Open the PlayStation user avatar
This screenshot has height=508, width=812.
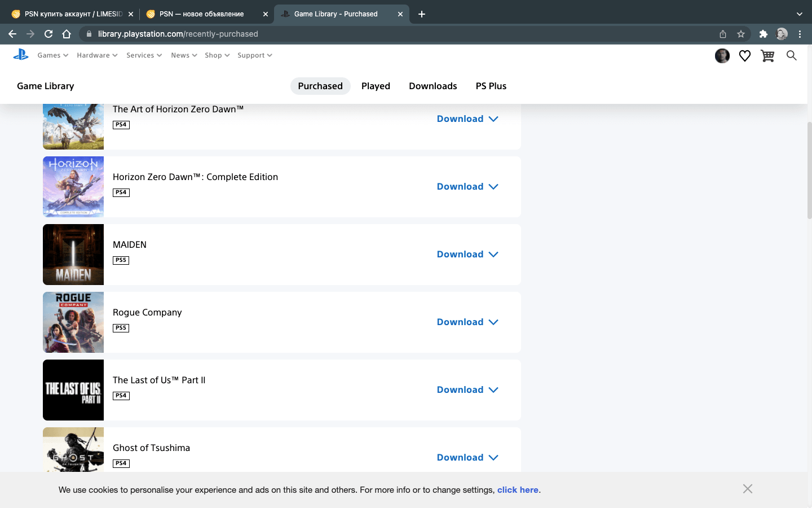click(x=722, y=56)
